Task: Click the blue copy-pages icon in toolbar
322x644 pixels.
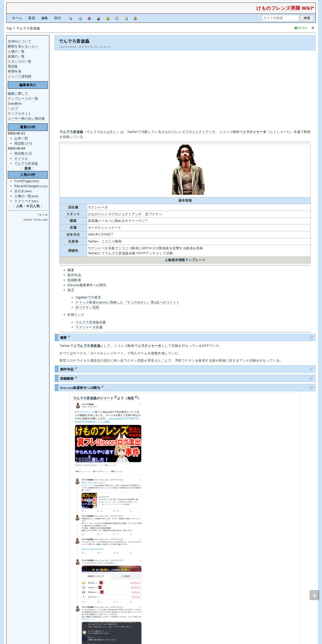Action: (117, 18)
